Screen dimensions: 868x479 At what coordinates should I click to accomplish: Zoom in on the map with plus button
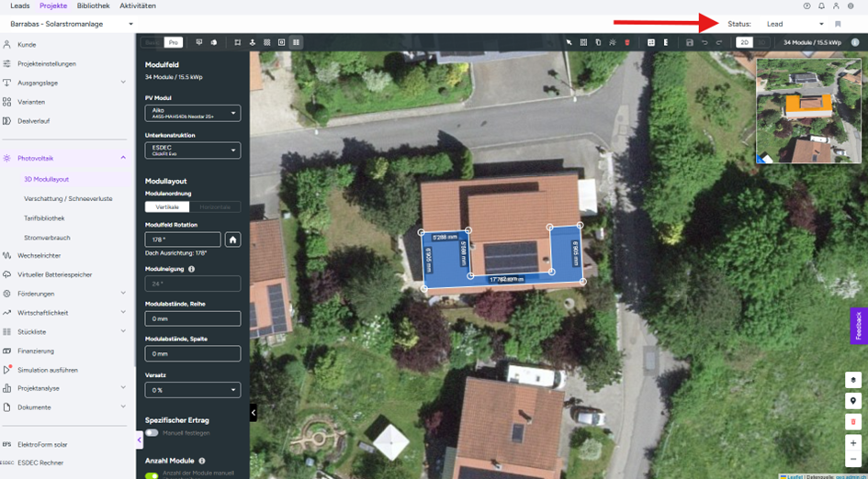[853, 442]
